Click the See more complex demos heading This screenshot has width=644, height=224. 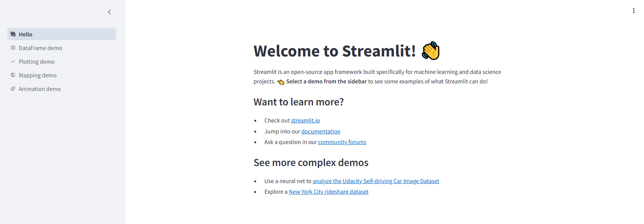(311, 163)
